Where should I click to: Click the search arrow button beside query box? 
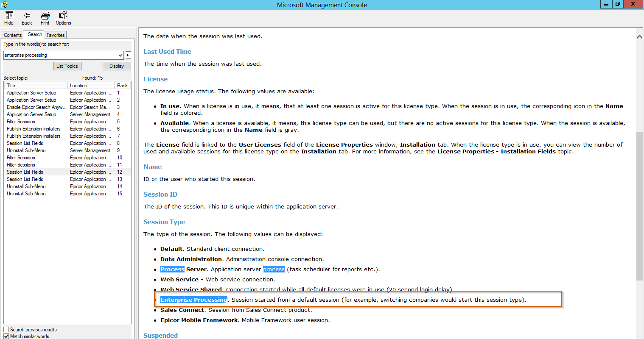[128, 55]
